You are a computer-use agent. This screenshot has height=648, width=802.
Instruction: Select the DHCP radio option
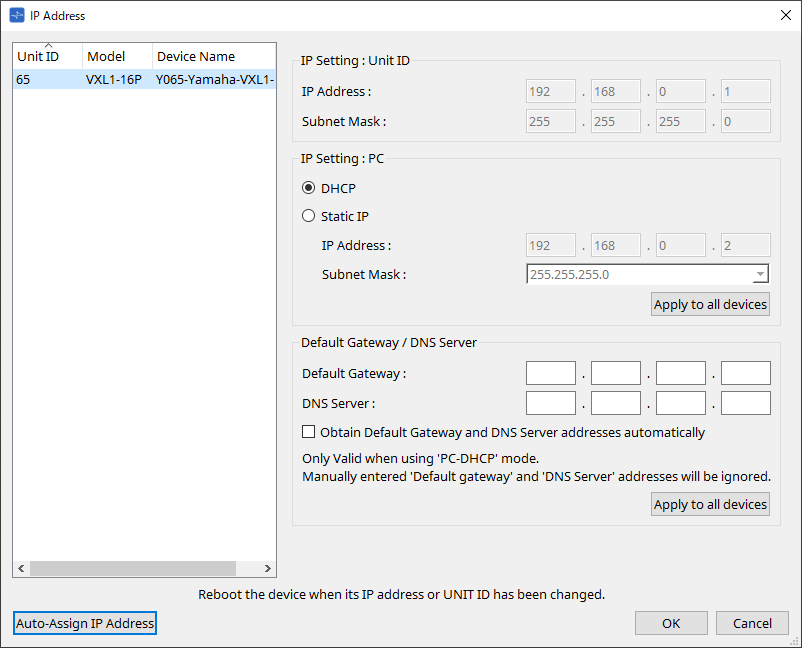[x=309, y=188]
